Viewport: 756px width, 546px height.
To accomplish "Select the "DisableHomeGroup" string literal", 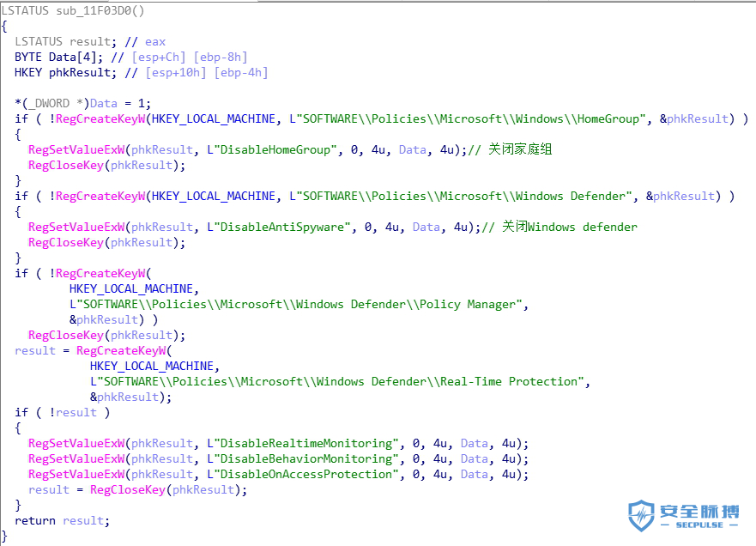I will [x=272, y=149].
